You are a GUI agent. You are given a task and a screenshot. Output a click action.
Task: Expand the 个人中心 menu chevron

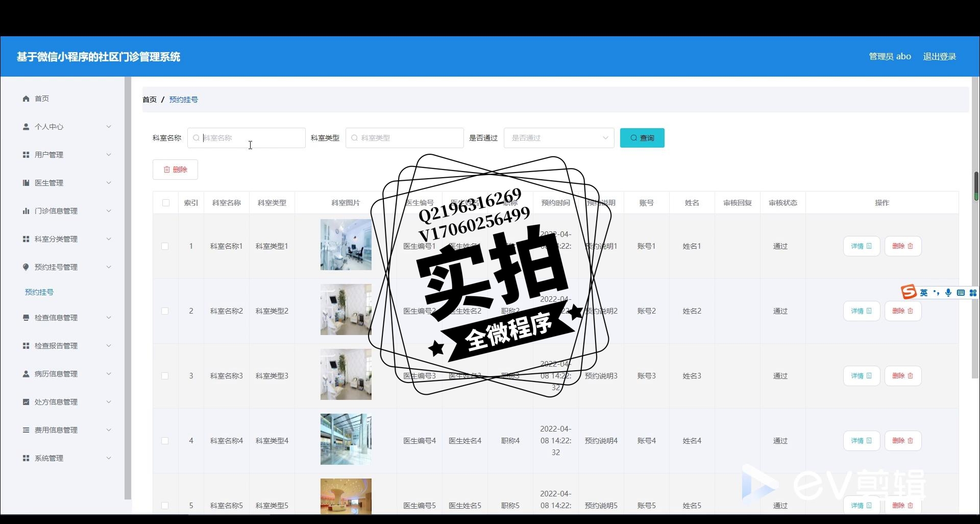(109, 127)
